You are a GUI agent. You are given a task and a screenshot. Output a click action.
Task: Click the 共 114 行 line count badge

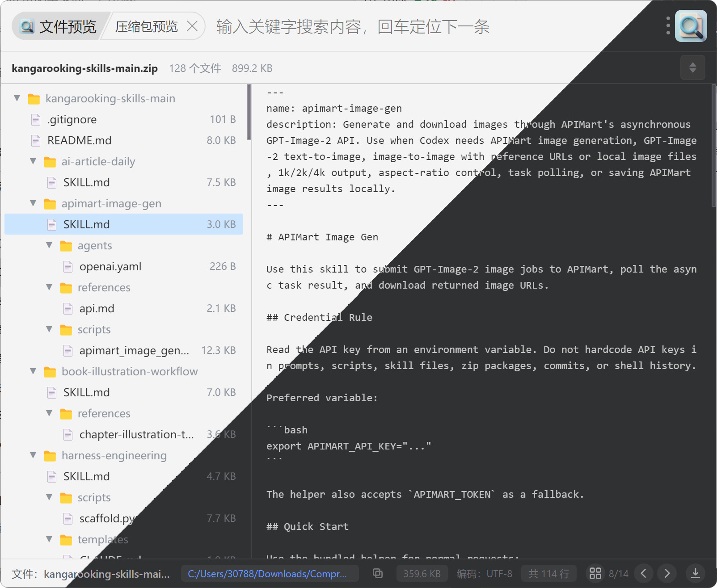click(x=549, y=574)
